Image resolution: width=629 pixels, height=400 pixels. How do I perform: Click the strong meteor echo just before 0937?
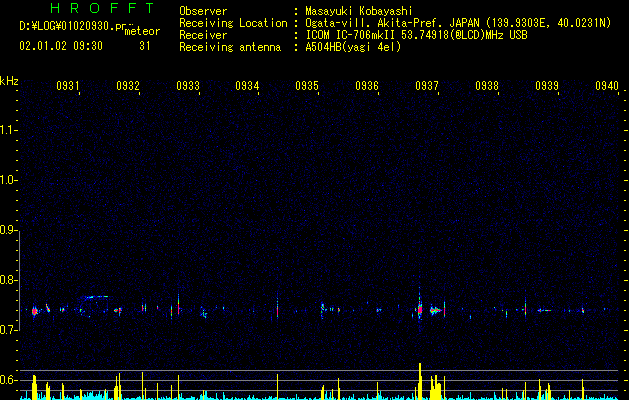(420, 309)
